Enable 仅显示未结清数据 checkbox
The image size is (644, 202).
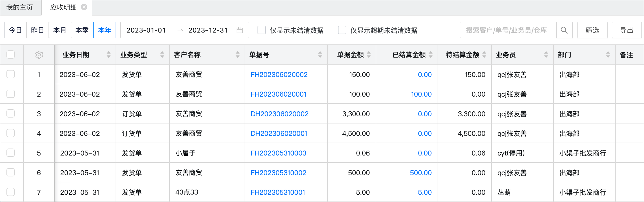coord(262,30)
